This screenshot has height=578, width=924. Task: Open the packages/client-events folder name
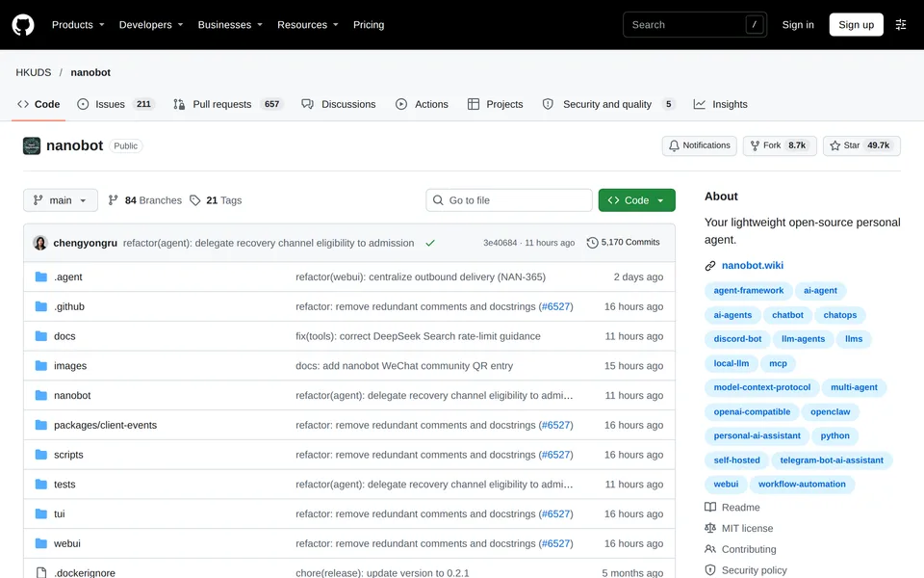pos(106,425)
